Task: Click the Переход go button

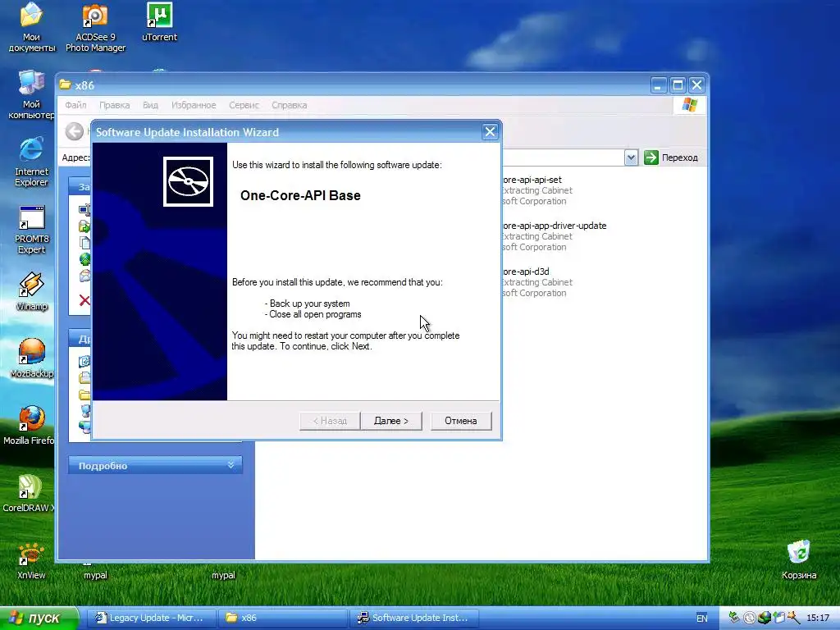Action: pos(671,157)
